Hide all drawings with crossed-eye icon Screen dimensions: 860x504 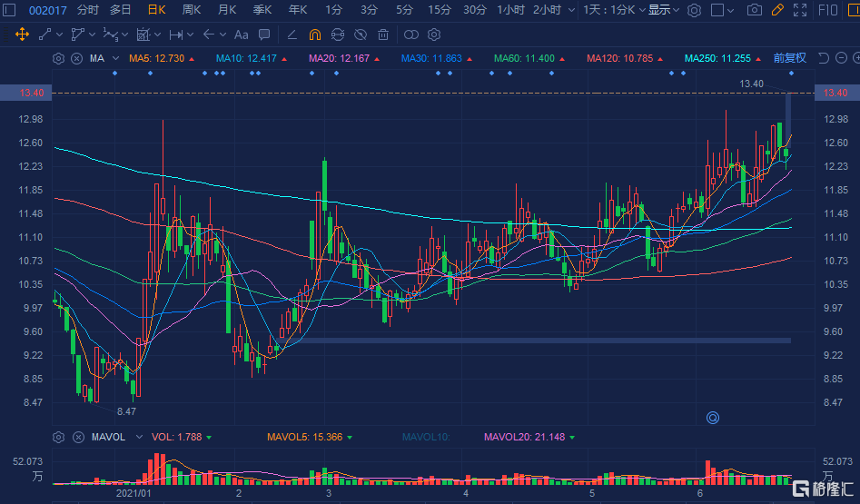tap(361, 35)
